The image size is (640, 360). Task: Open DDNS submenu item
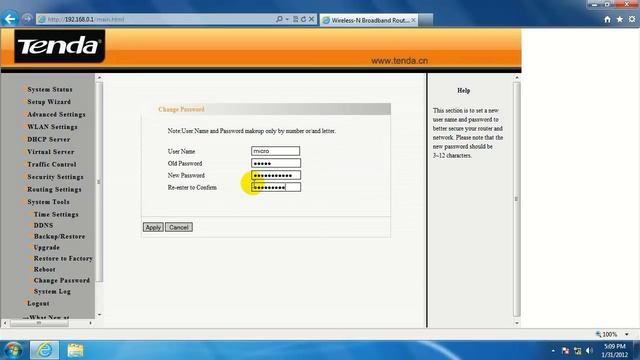click(x=43, y=225)
